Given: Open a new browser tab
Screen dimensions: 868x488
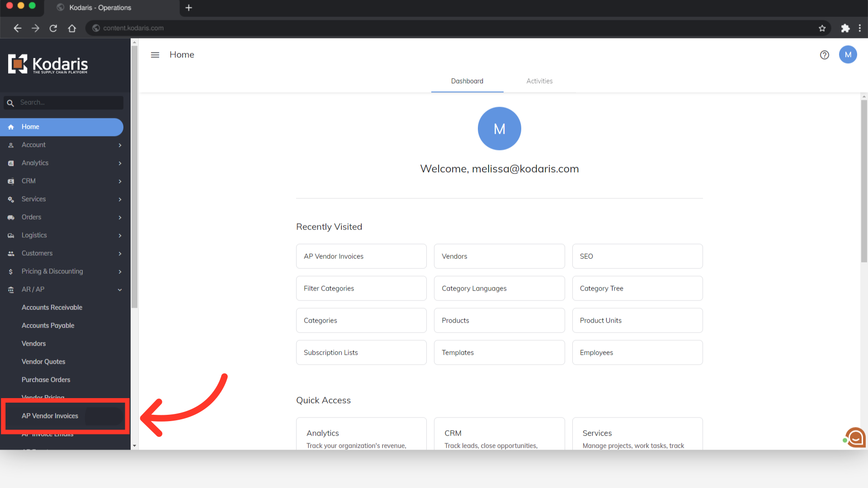Looking at the screenshot, I should point(189,8).
